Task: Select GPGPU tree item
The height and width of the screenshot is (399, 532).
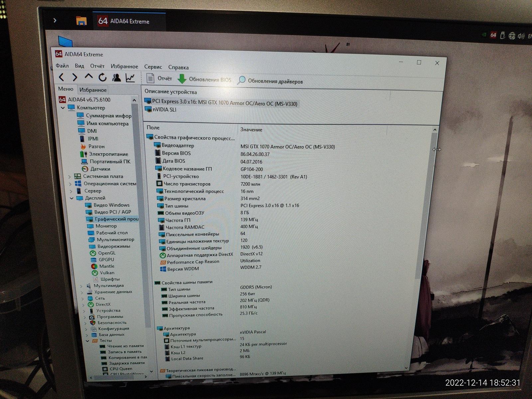Action: tap(102, 260)
